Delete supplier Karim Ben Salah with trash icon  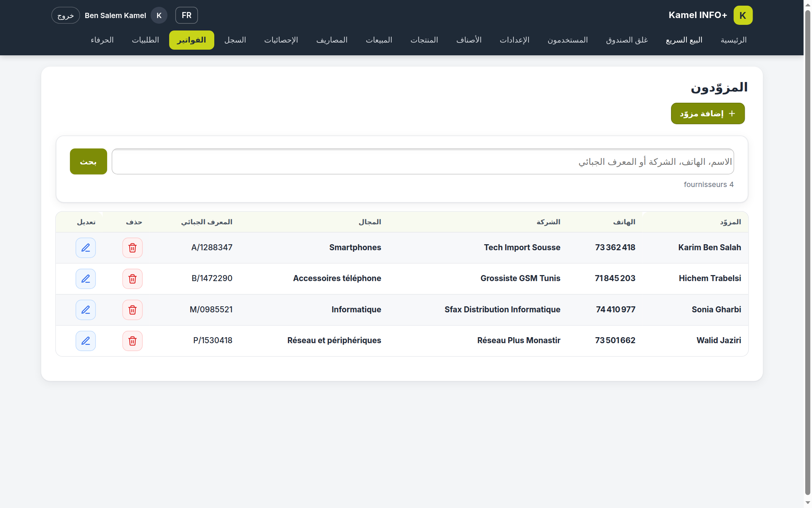coord(132,248)
